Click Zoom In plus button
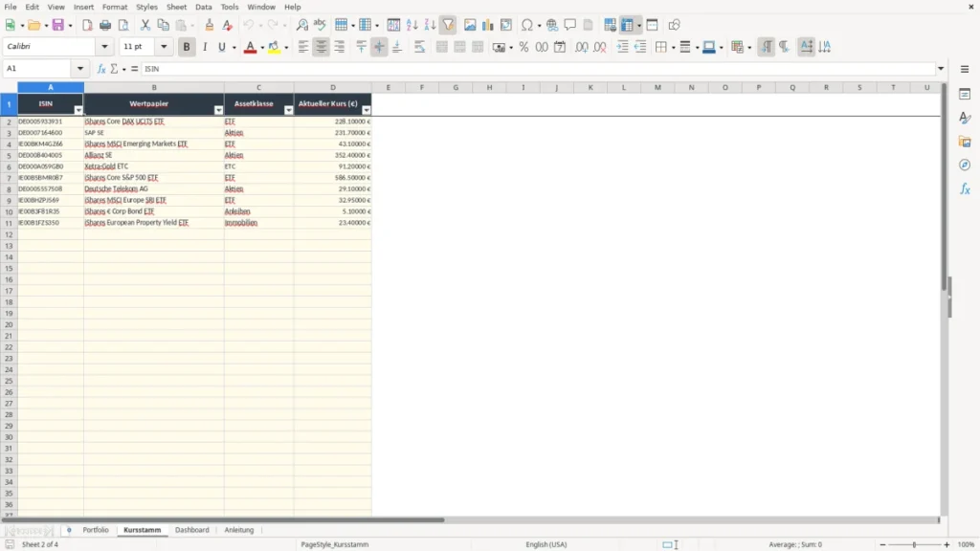 tap(947, 544)
